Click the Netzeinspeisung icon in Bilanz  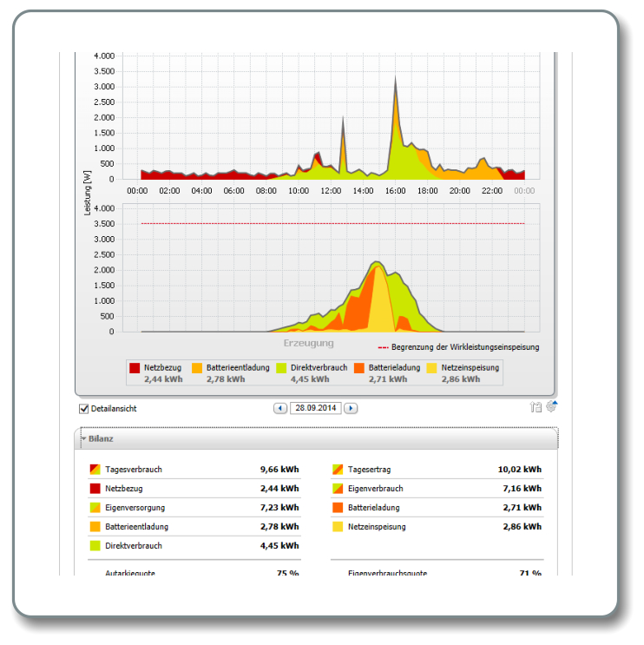[338, 527]
